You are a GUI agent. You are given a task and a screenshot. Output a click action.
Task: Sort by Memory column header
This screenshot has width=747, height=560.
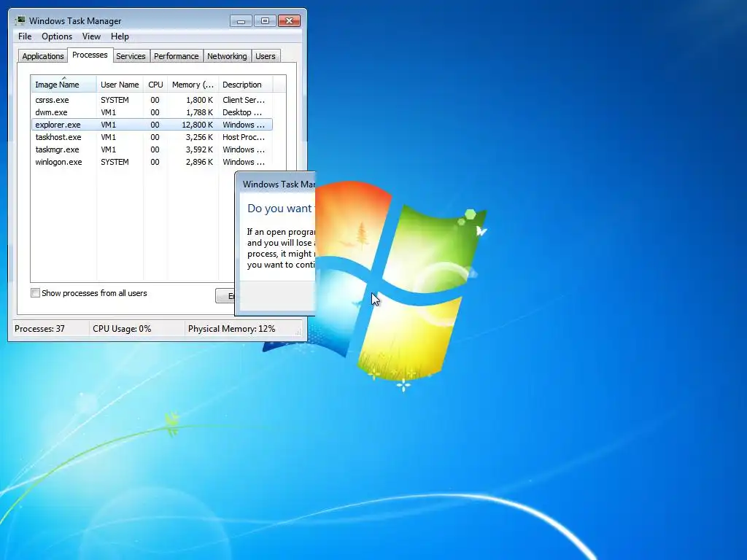(x=193, y=85)
